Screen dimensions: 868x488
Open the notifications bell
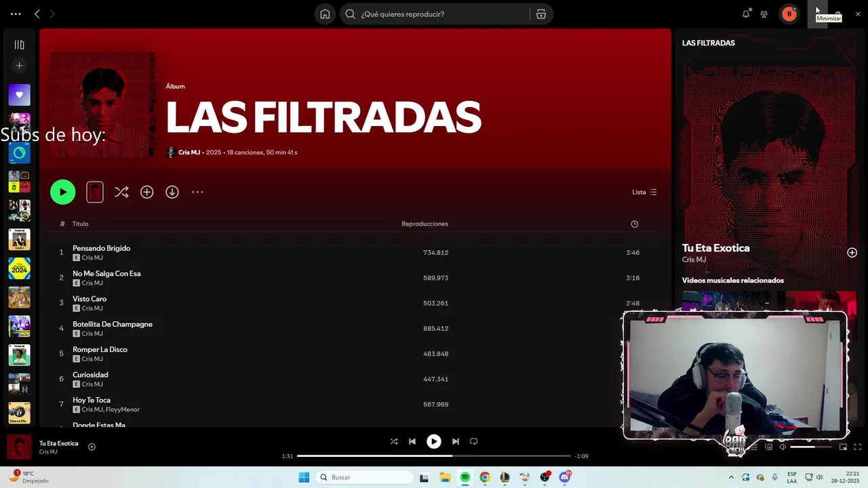pyautogui.click(x=746, y=14)
